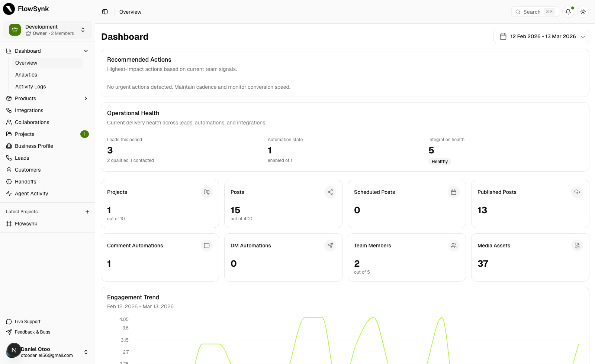This screenshot has width=595, height=364.
Task: Switch to light/dark mode with the sun icon
Action: pos(583,12)
